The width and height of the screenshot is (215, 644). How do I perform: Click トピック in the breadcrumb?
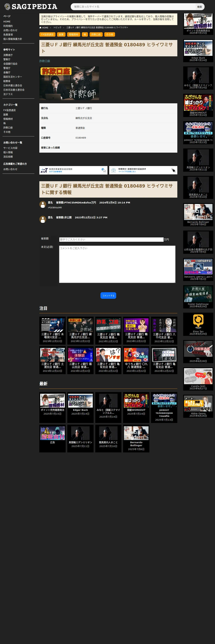(57, 27)
